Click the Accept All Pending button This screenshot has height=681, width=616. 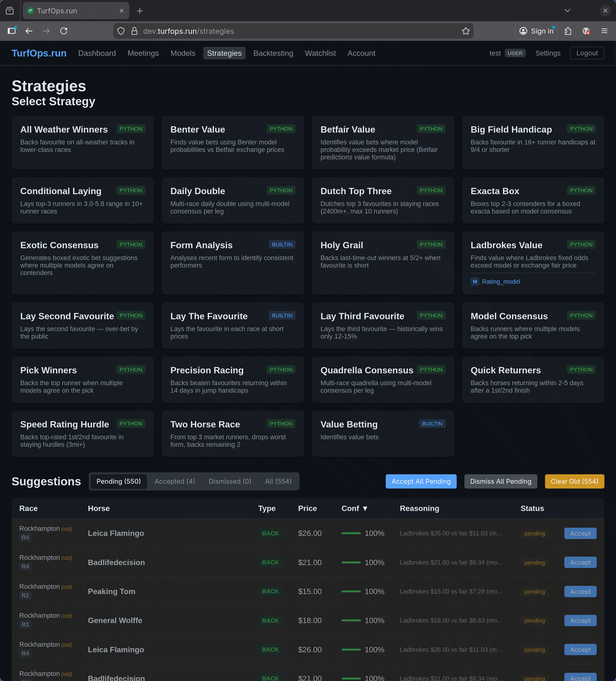click(x=421, y=481)
